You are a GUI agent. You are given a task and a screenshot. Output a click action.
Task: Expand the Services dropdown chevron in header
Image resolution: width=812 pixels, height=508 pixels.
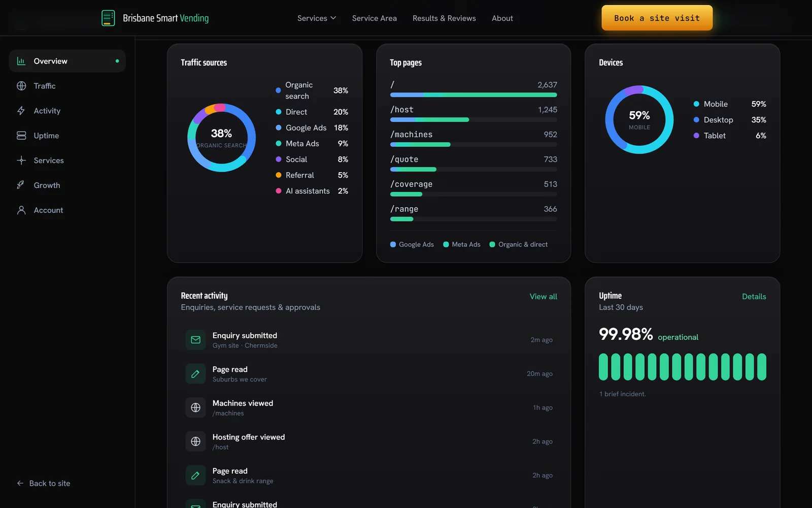pyautogui.click(x=333, y=18)
